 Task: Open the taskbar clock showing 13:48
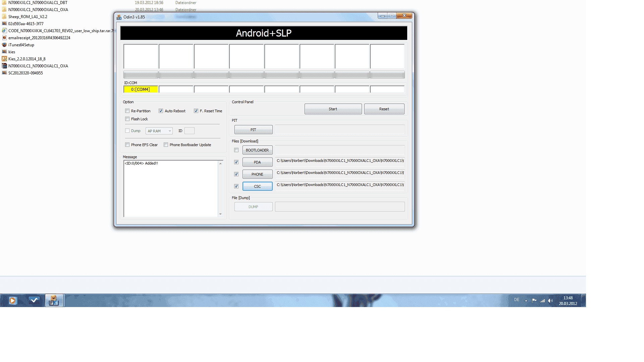pos(568,301)
